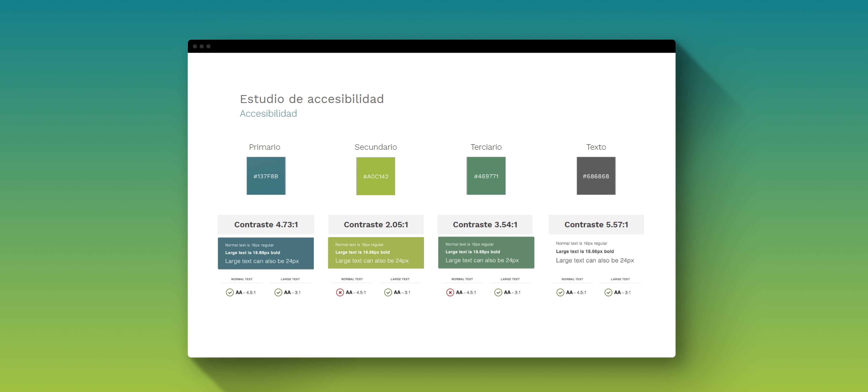Click the Contraste 4.73:1 header
Viewport: 868px width, 392px height.
[266, 225]
